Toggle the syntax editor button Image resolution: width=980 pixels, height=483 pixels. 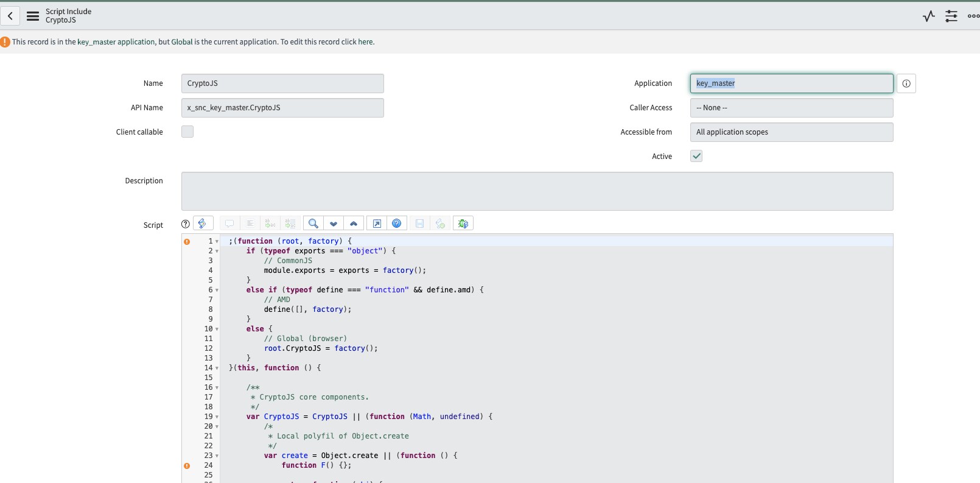(203, 224)
